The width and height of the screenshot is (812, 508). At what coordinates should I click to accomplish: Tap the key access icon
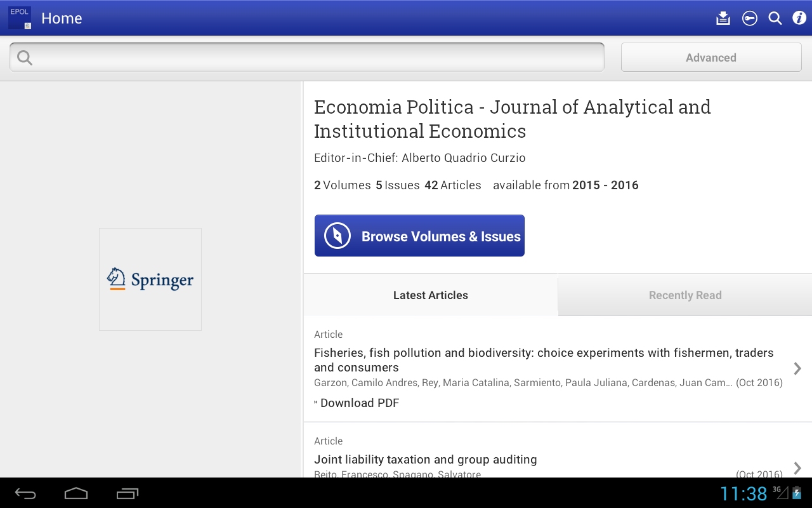click(750, 18)
